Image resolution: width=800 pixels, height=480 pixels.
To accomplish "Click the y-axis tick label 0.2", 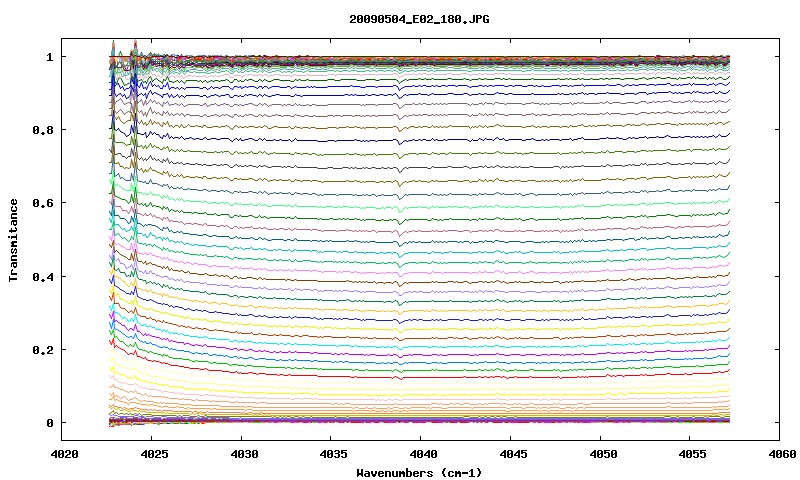I will pyautogui.click(x=43, y=350).
